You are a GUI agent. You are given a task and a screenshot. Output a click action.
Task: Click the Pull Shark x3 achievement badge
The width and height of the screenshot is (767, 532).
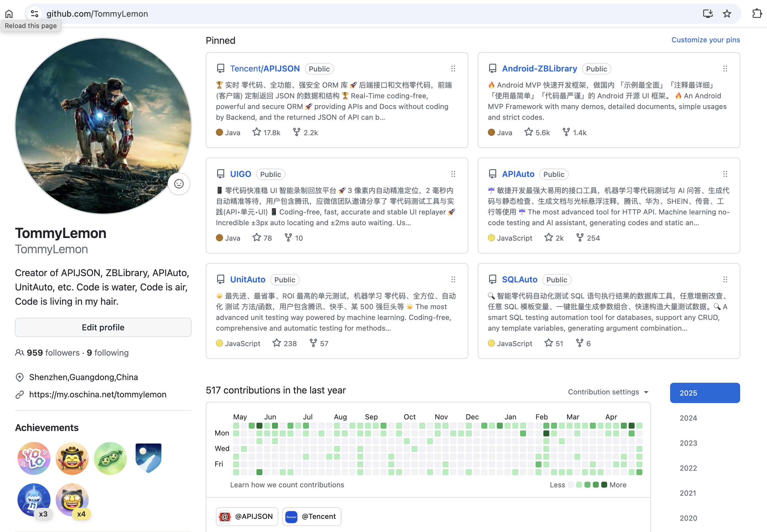coord(34,499)
